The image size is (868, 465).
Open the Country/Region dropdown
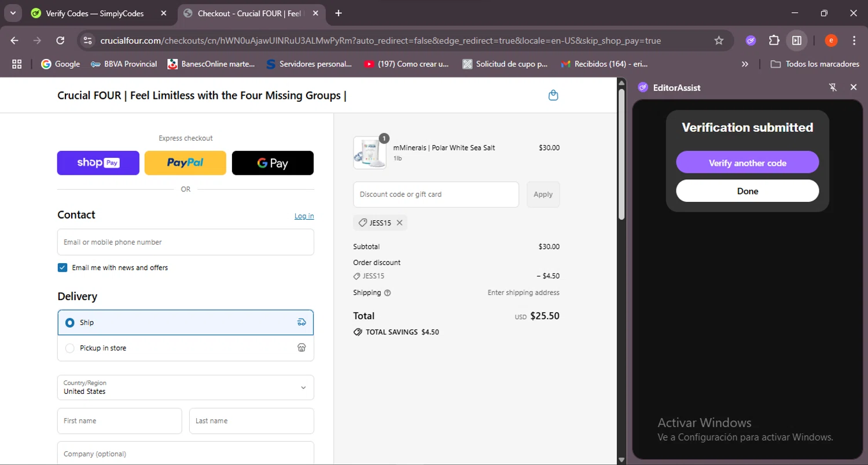pyautogui.click(x=186, y=387)
